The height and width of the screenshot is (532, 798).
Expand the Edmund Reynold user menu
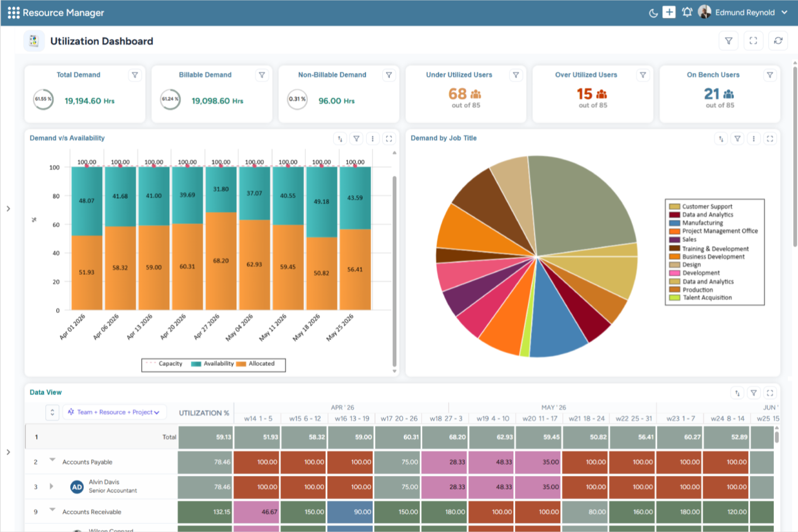[x=785, y=12]
